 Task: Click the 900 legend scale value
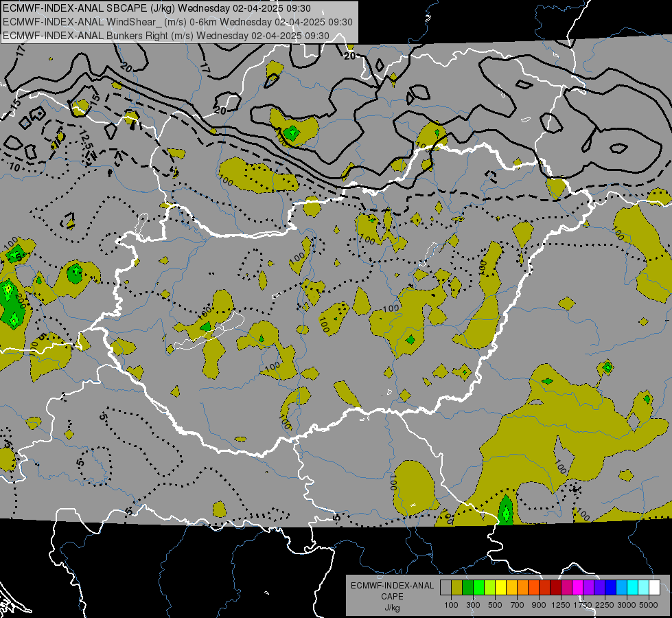pyautogui.click(x=539, y=605)
